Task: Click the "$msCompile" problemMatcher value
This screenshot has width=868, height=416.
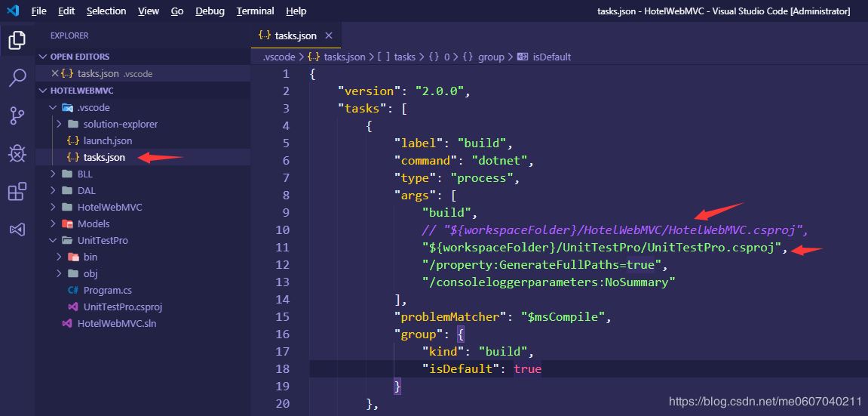Action: pyautogui.click(x=563, y=317)
